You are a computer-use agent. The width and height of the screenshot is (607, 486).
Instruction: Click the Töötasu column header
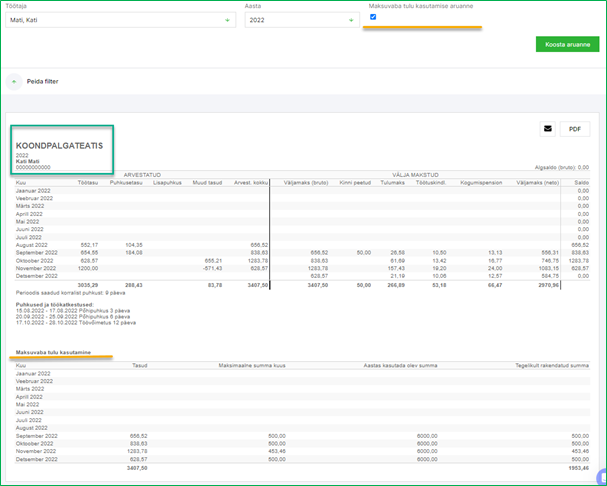pos(88,183)
